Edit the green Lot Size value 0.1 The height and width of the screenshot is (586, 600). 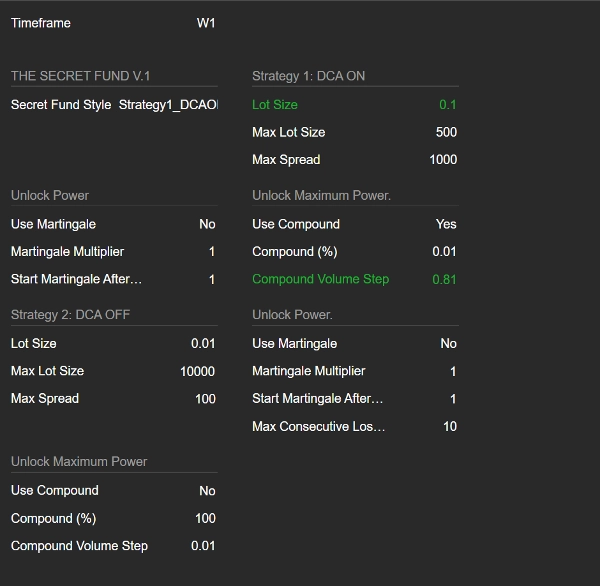447,105
